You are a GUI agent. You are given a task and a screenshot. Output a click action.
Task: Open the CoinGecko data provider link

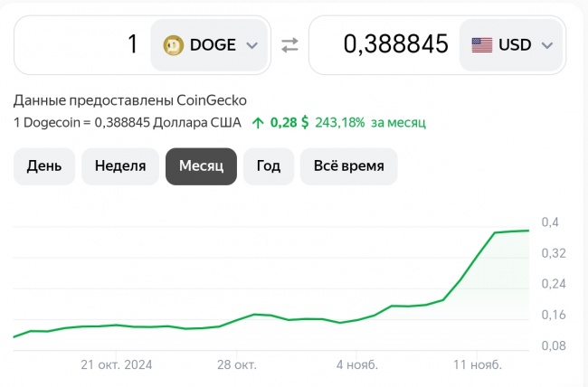pyautogui.click(x=212, y=100)
